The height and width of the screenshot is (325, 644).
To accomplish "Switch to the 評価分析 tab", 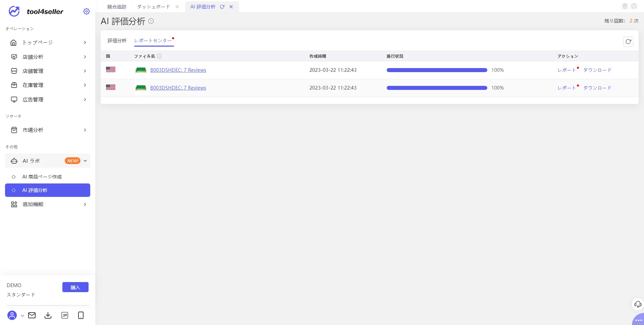I will point(117,41).
